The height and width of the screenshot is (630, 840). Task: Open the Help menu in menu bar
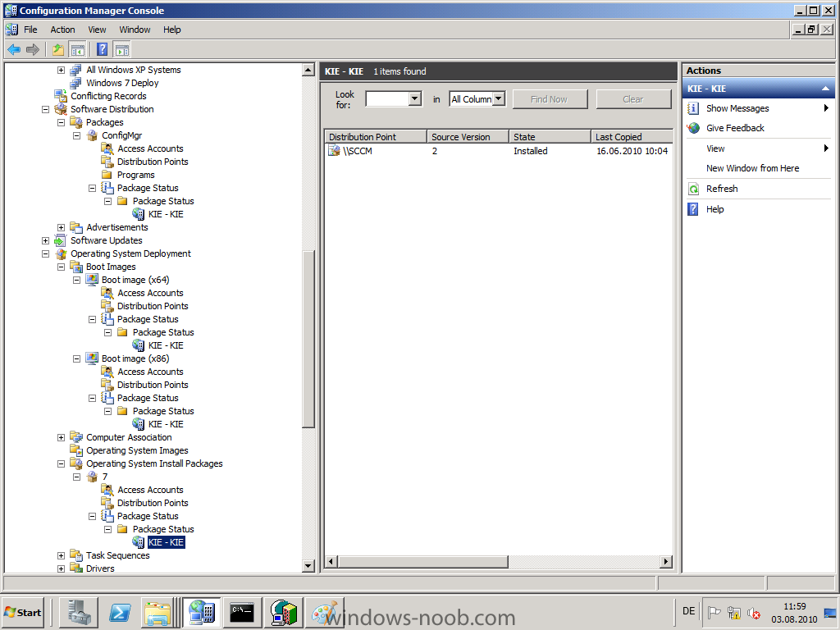172,30
